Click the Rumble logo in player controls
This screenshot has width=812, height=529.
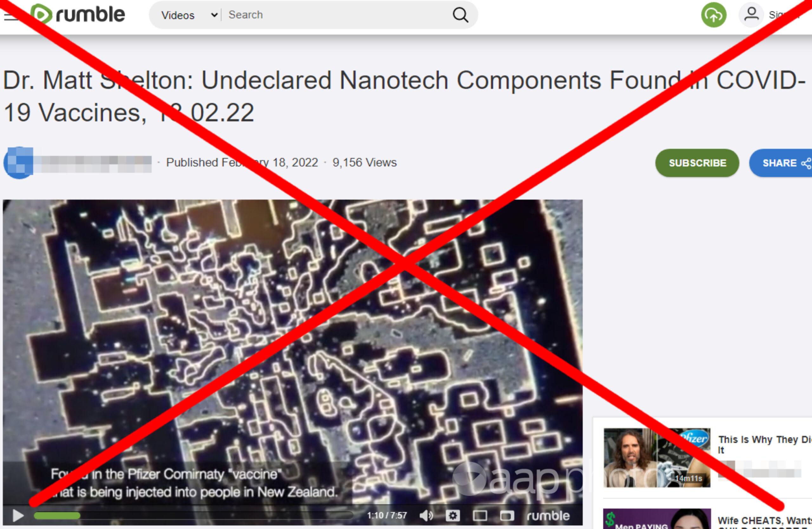(x=548, y=515)
